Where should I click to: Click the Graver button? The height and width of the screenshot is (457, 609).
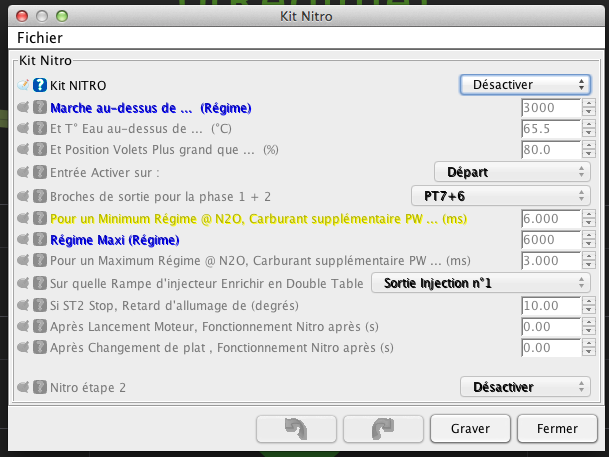coord(470,429)
